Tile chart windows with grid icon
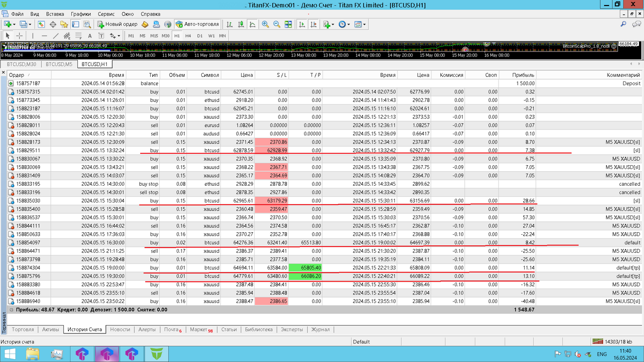 pos(288,24)
